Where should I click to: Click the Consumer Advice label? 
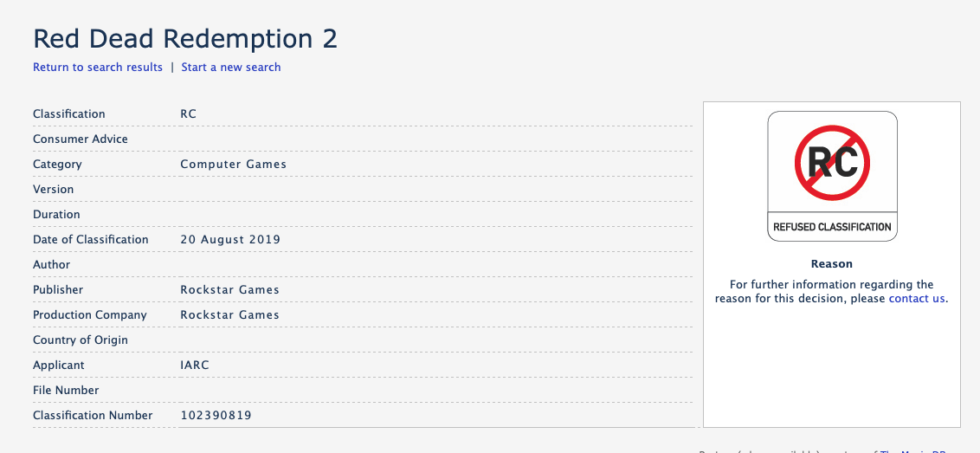(81, 139)
